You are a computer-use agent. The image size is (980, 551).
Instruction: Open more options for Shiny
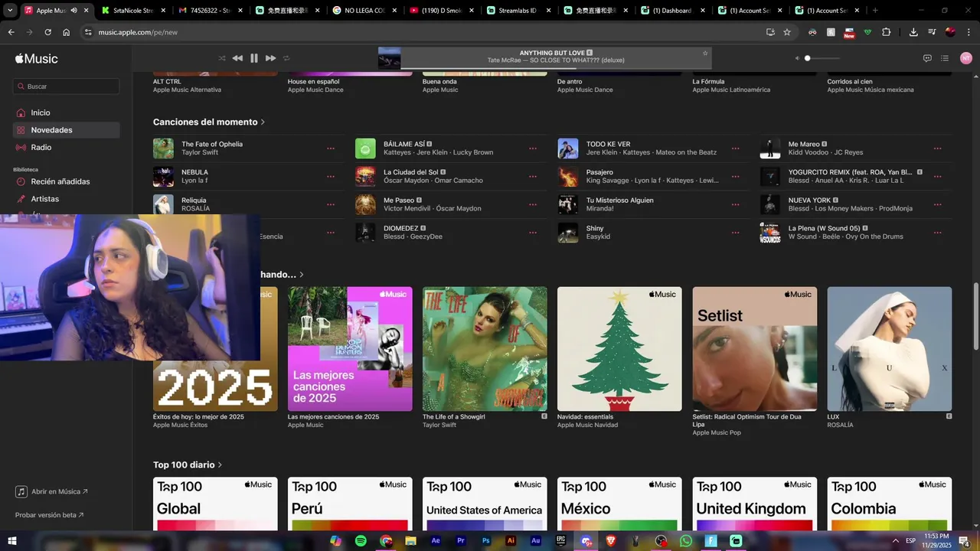(735, 233)
